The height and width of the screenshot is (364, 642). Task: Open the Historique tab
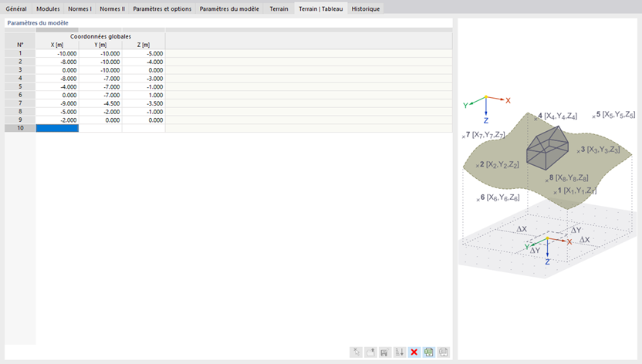(366, 8)
